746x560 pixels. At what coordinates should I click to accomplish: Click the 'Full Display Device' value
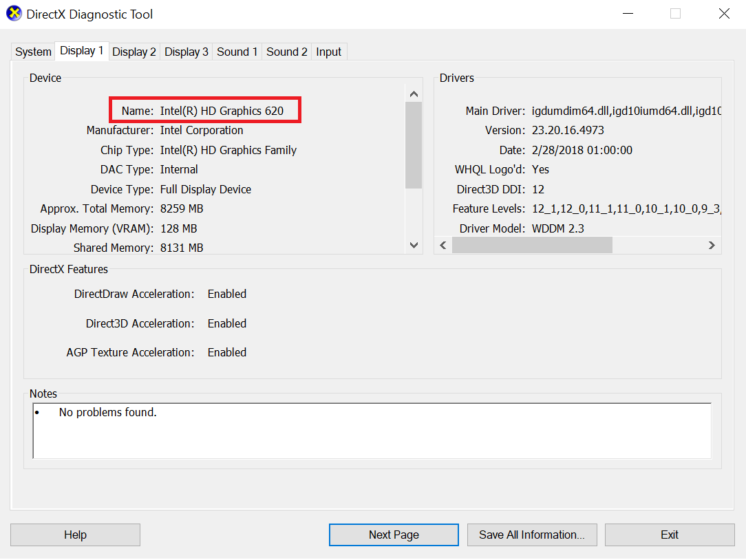[206, 189]
